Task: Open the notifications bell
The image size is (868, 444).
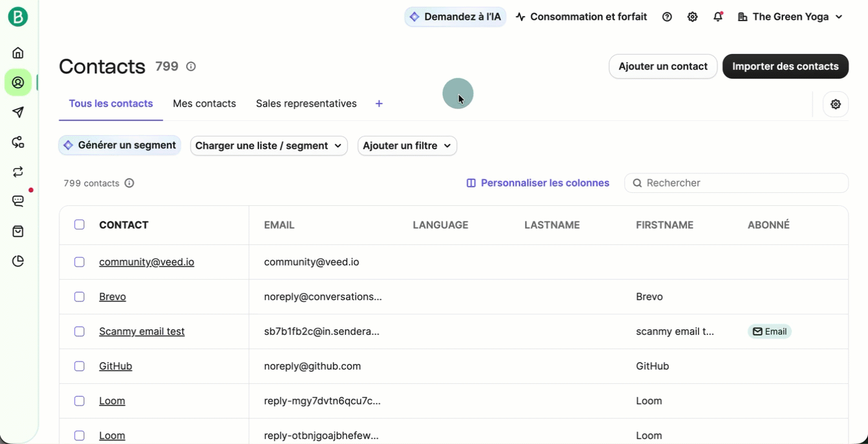Action: 718,17
